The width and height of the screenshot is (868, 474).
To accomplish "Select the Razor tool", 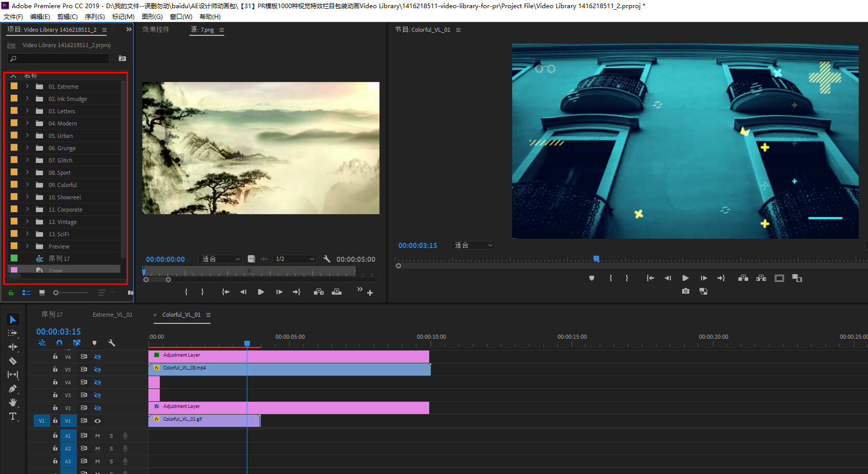I will tap(13, 361).
